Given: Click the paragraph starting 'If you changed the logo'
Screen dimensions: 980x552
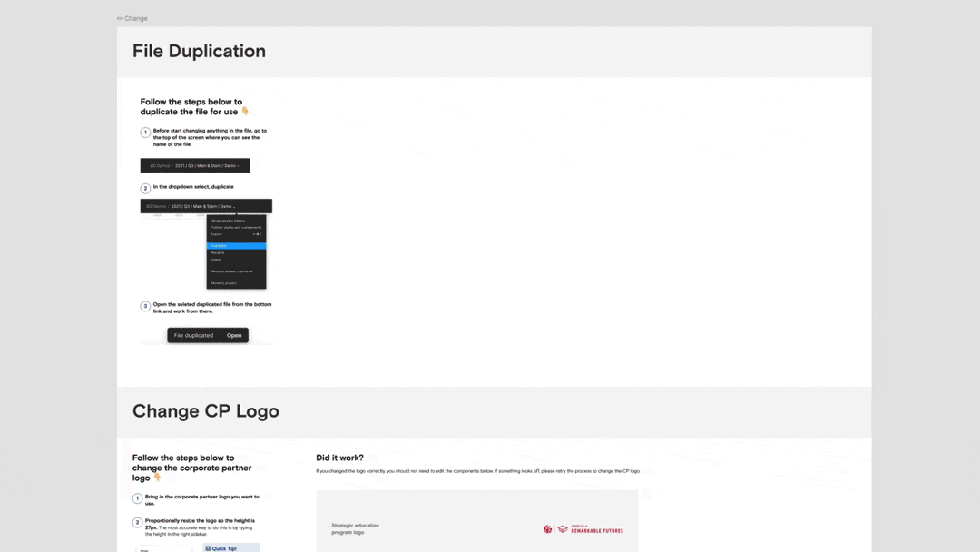Looking at the screenshot, I should click(478, 470).
